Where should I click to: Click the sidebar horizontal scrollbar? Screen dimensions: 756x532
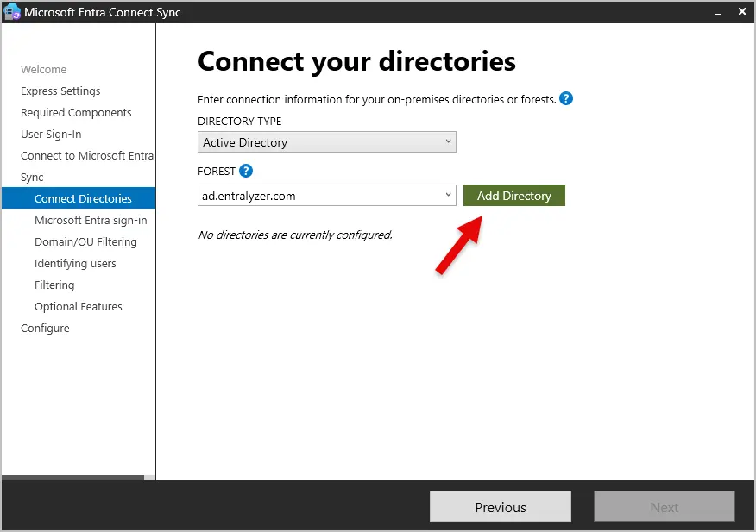click(x=73, y=477)
